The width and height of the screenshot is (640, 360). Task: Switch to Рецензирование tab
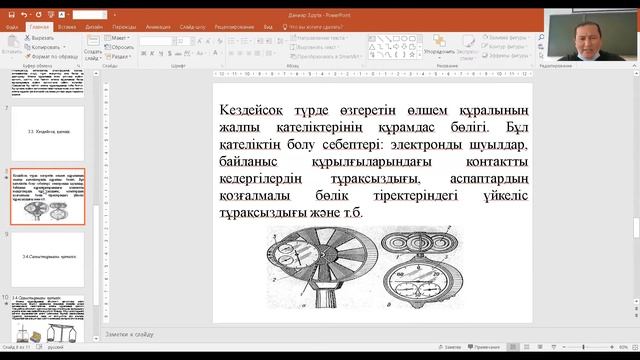coord(234,27)
